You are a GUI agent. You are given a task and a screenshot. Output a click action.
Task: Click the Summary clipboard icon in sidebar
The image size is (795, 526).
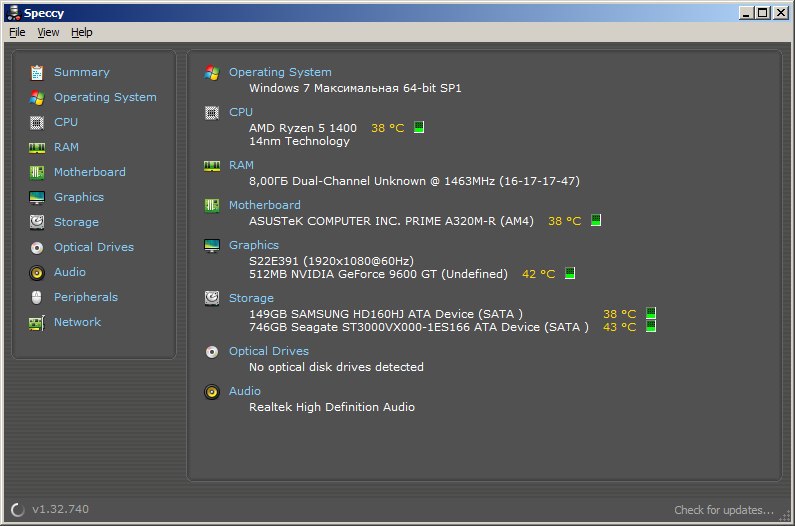click(37, 73)
